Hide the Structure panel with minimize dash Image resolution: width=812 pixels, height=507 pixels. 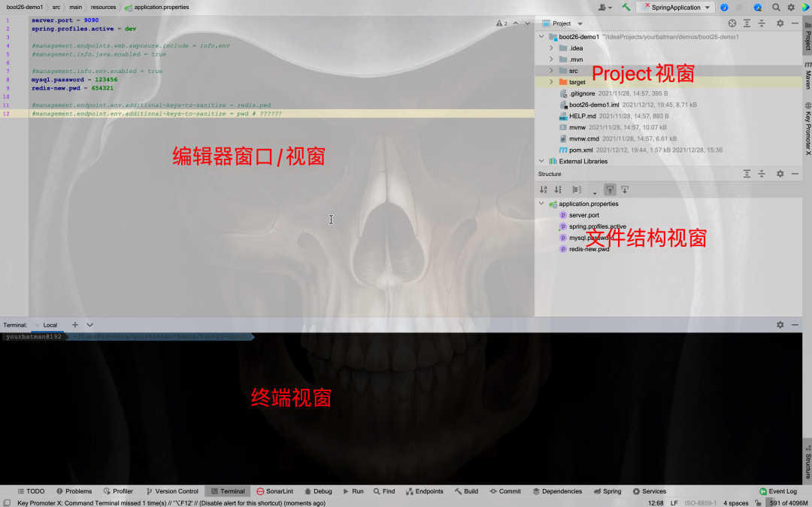click(795, 174)
